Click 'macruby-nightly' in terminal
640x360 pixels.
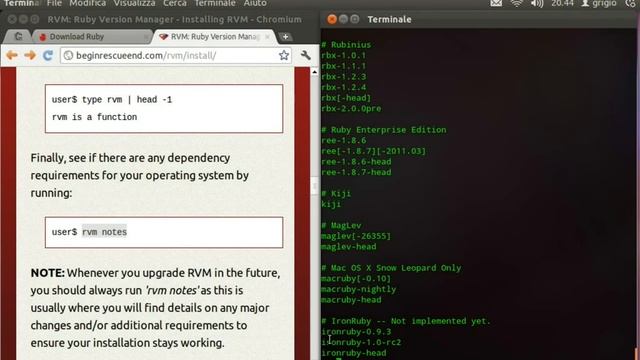(358, 289)
